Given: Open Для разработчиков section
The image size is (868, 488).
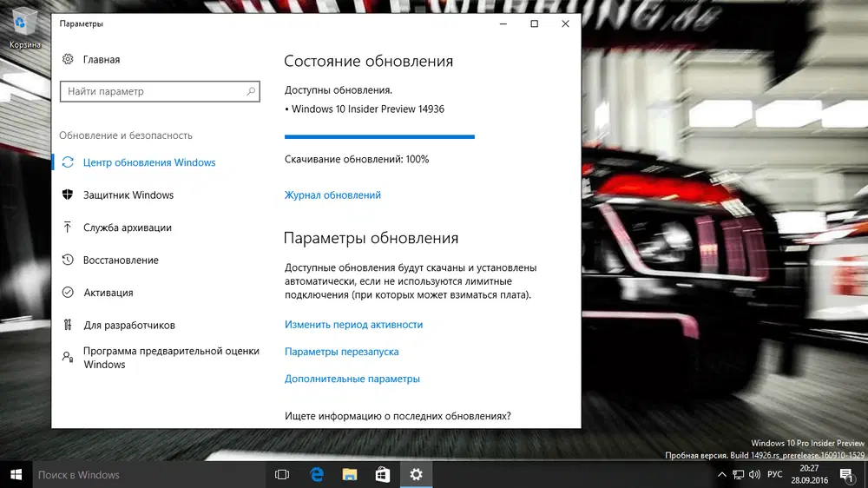Looking at the screenshot, I should pos(129,325).
